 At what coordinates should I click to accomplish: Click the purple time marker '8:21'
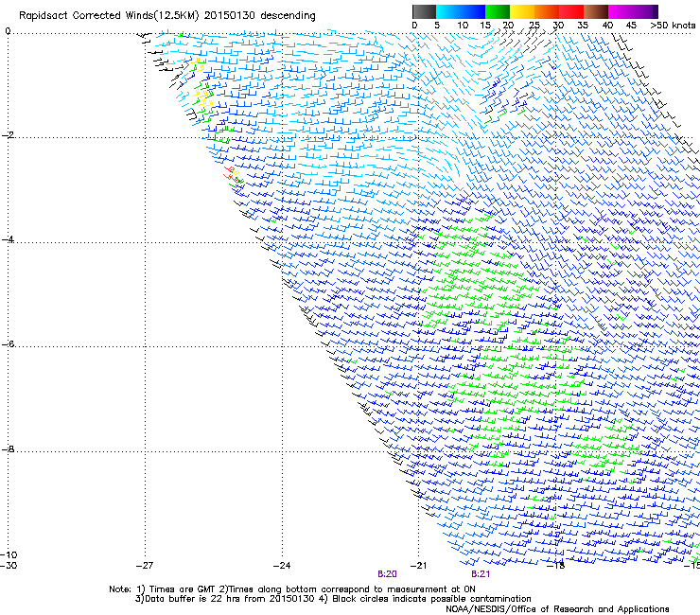coord(481,574)
